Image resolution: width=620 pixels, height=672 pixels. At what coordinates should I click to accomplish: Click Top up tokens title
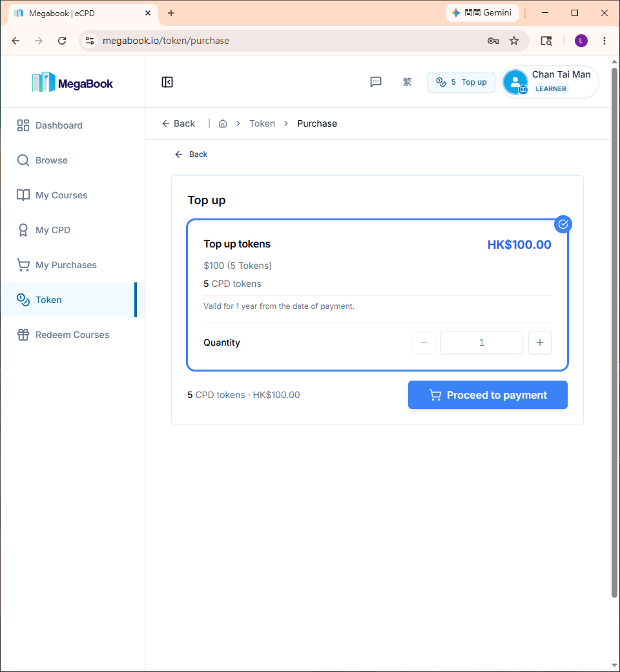click(237, 244)
